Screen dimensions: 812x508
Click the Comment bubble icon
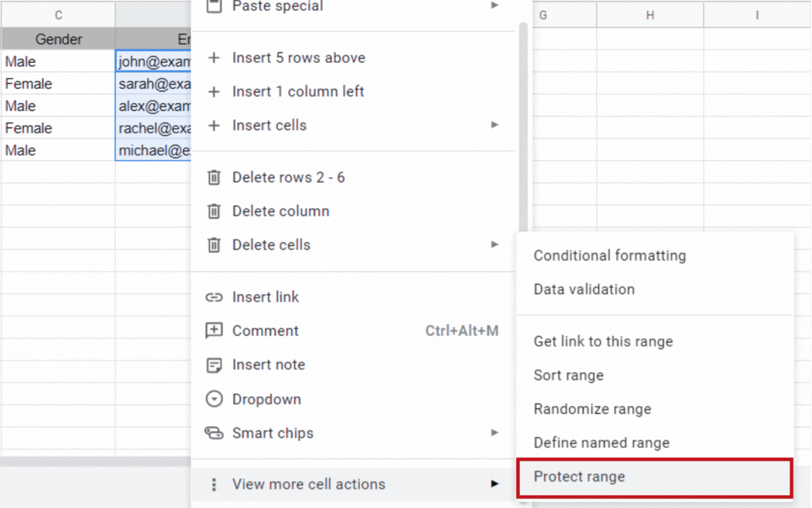tap(214, 330)
